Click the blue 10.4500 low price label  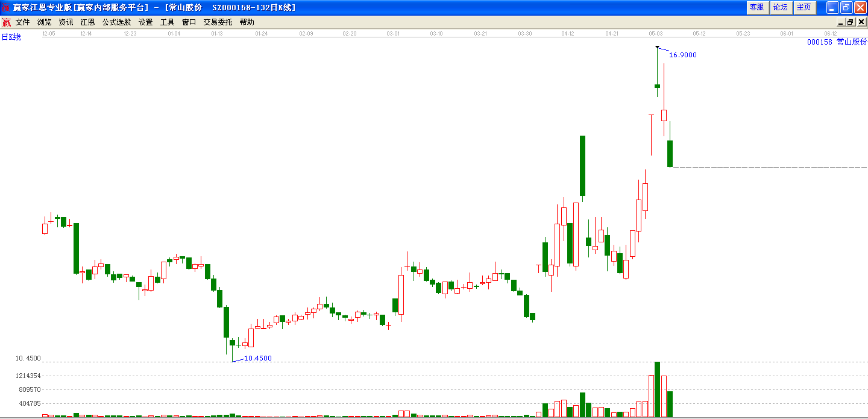point(258,358)
